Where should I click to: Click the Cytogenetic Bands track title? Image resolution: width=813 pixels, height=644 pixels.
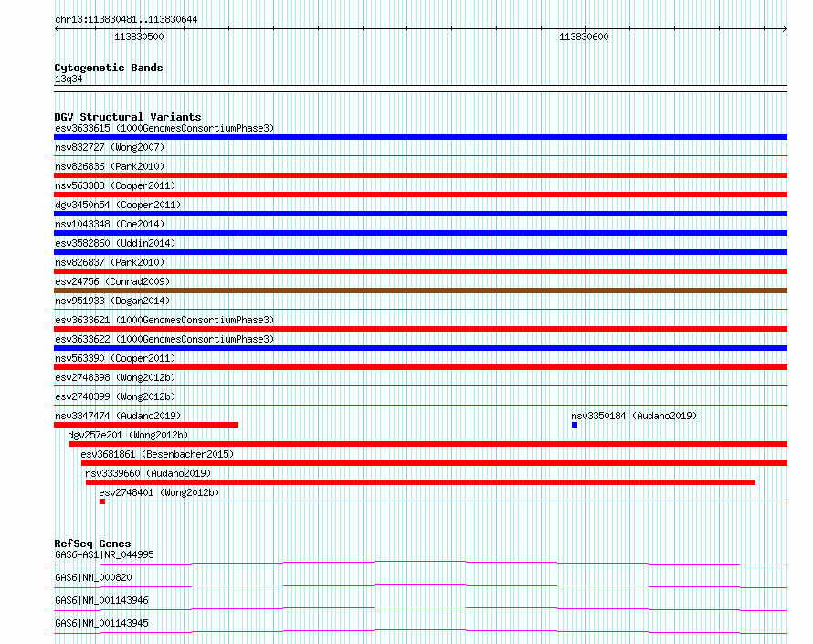109,68
